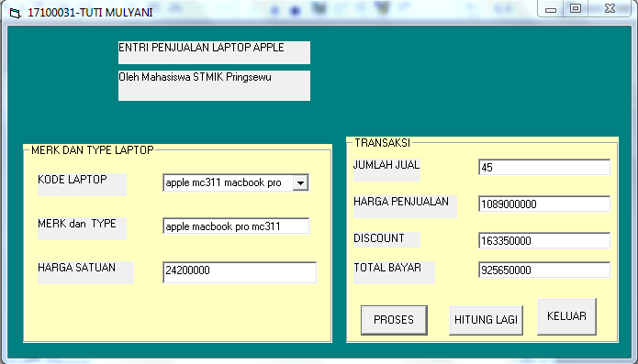Open the KODE LAPTOP dropdown arrow
This screenshot has height=364, width=638.
300,182
